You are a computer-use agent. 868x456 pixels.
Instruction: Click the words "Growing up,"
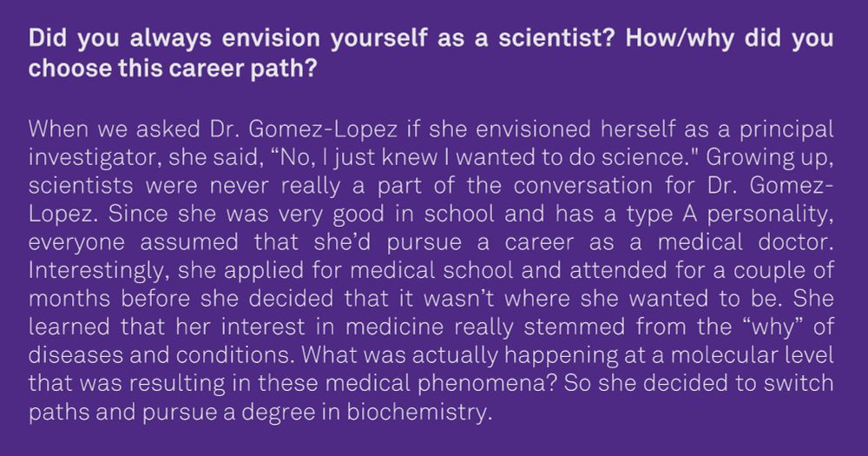[x=769, y=157]
